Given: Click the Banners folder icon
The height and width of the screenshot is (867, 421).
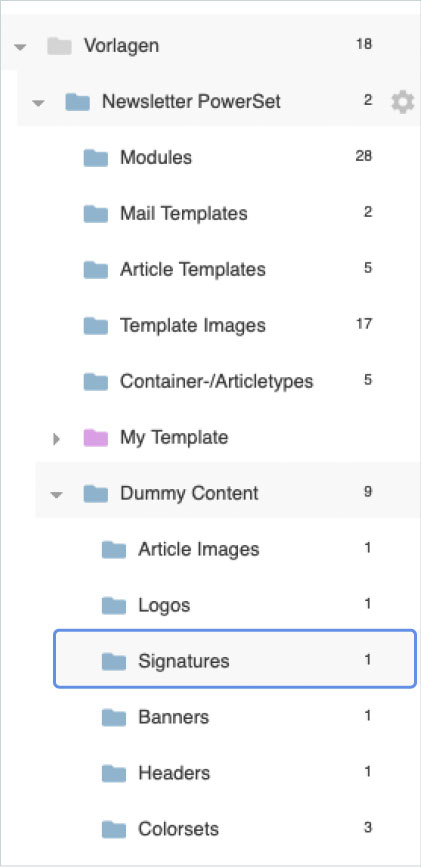Looking at the screenshot, I should (x=114, y=717).
